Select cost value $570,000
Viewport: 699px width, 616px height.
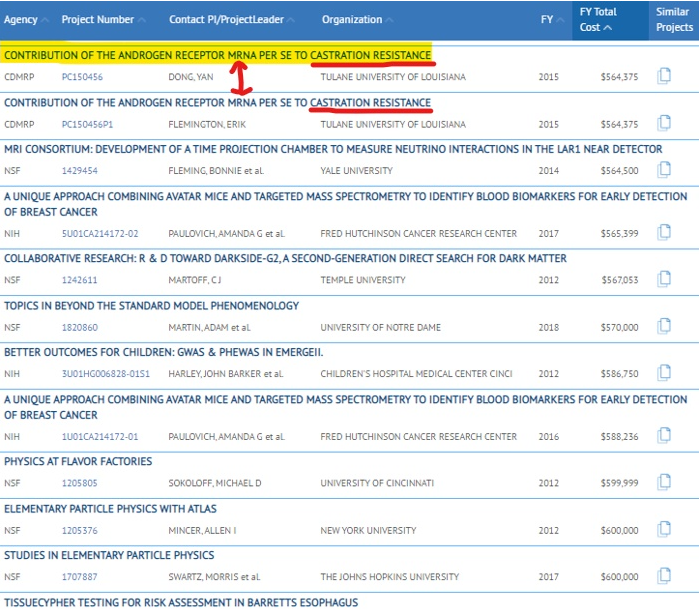(x=620, y=328)
